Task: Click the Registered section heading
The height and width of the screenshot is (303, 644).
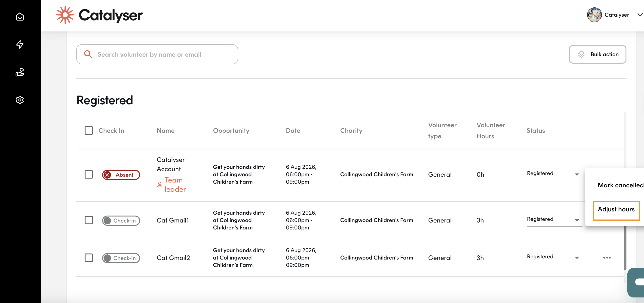Action: (x=105, y=100)
